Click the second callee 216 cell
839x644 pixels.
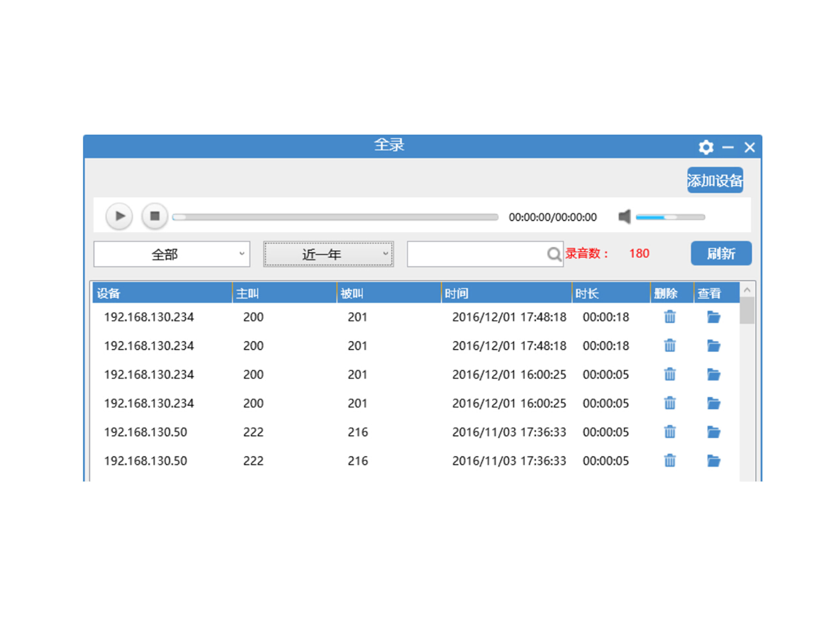[x=357, y=461]
